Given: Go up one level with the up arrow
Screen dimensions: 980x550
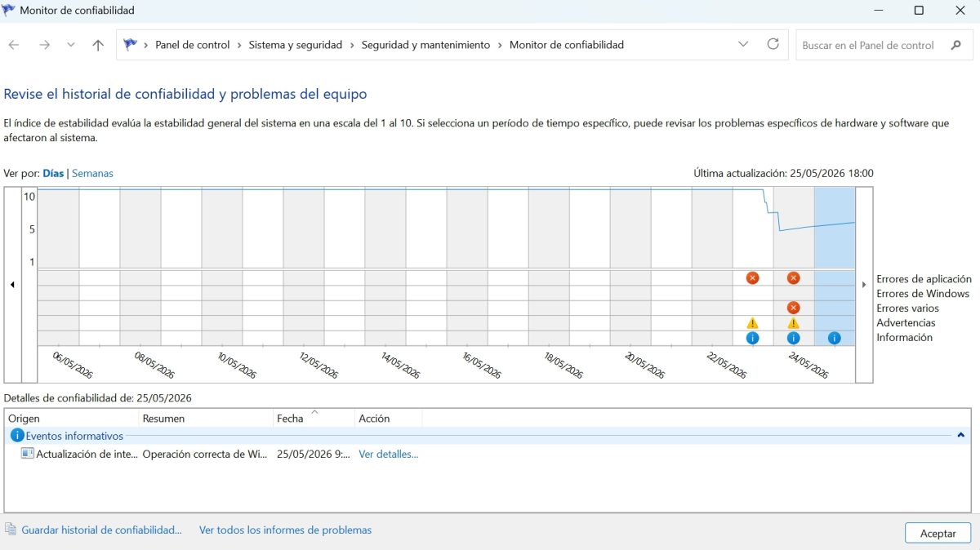Looking at the screenshot, I should pos(98,45).
